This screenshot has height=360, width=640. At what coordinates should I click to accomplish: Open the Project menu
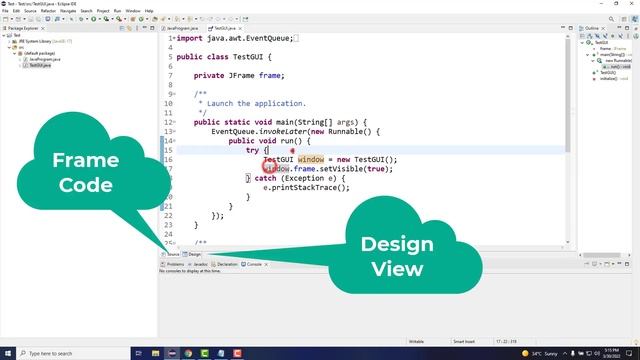(103, 11)
